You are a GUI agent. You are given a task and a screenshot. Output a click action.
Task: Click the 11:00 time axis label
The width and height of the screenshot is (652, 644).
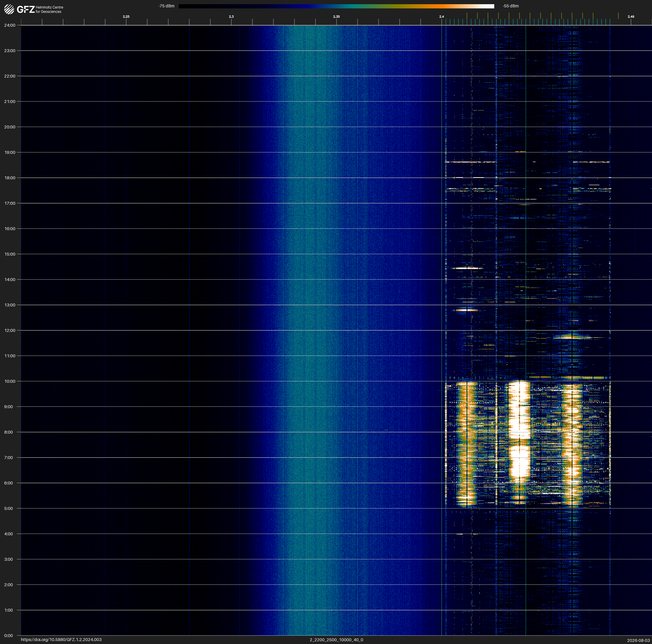pos(10,356)
